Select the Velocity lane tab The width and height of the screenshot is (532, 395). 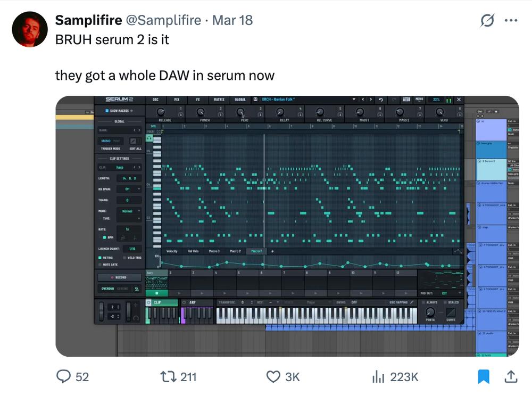pyautogui.click(x=172, y=251)
